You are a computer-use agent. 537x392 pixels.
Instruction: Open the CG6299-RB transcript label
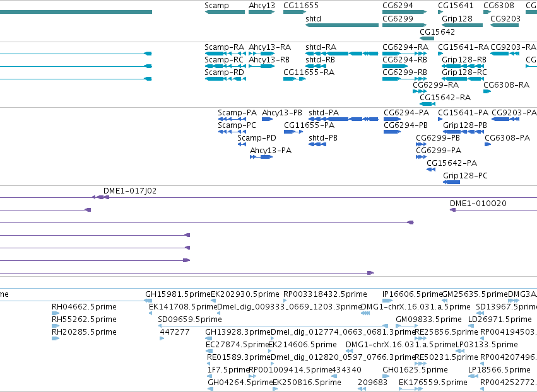tap(405, 72)
